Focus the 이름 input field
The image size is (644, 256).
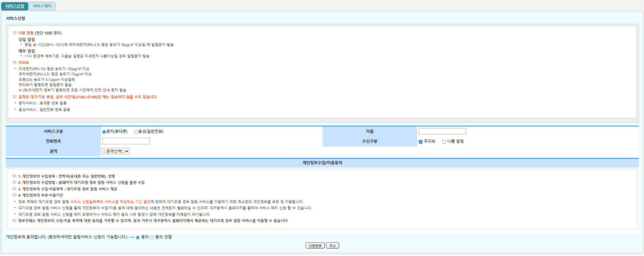(442, 131)
